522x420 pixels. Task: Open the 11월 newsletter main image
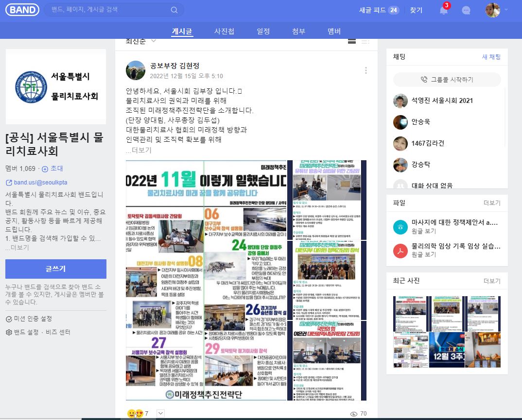206,280
